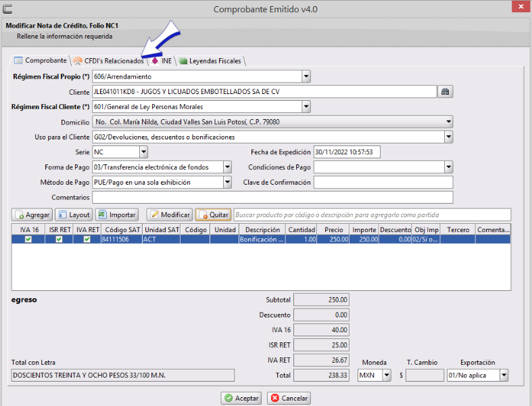
Task: Click the IVA RET total 26.67
Action: point(321,360)
